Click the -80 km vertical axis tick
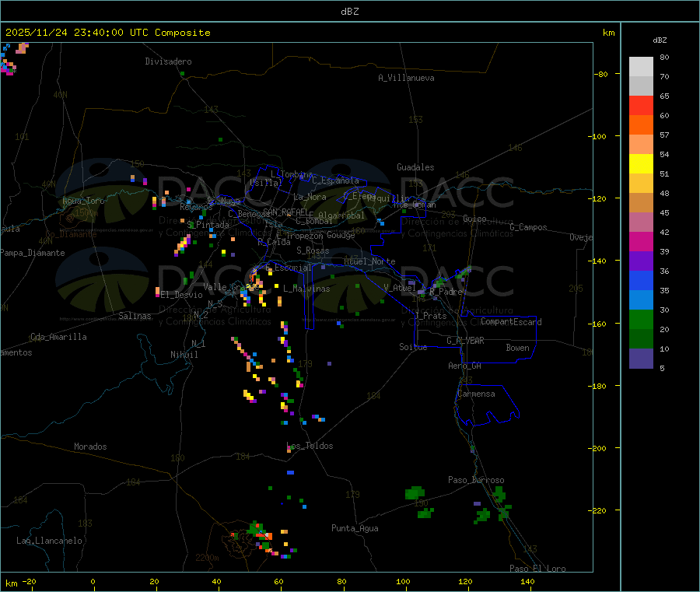700x592 pixels. click(601, 74)
